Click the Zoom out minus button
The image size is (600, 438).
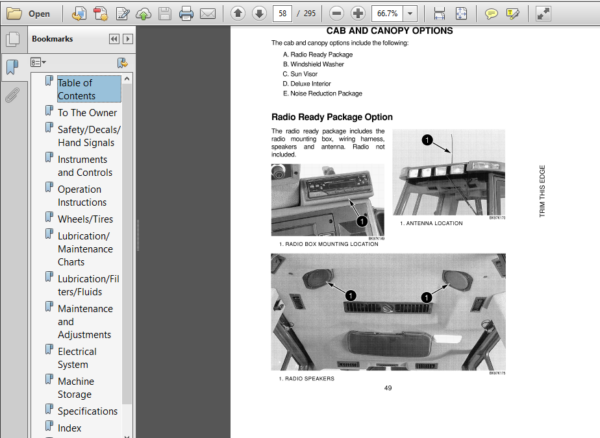click(337, 14)
